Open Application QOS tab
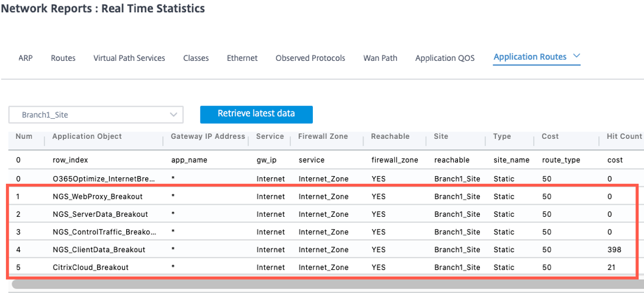644x293 pixels. [x=445, y=58]
